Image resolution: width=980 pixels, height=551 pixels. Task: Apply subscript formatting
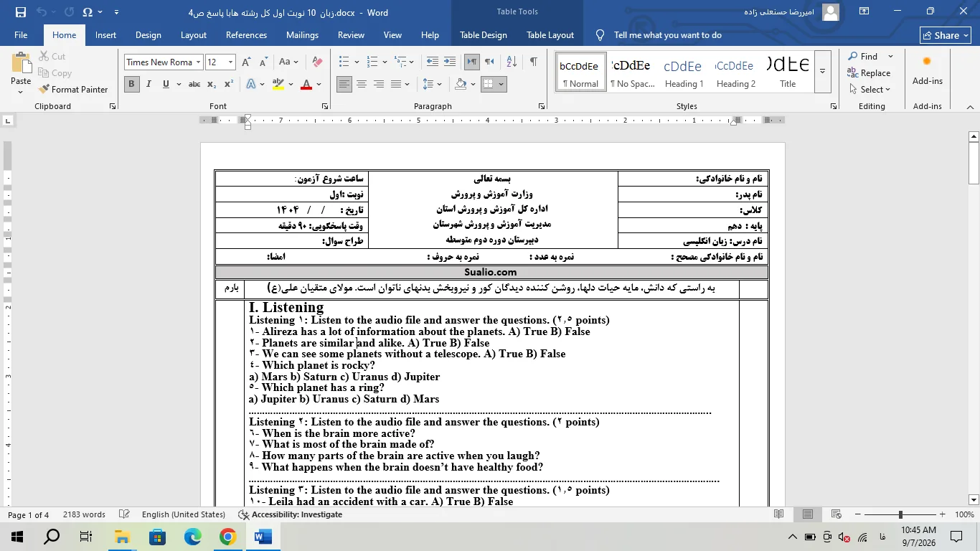click(x=212, y=85)
